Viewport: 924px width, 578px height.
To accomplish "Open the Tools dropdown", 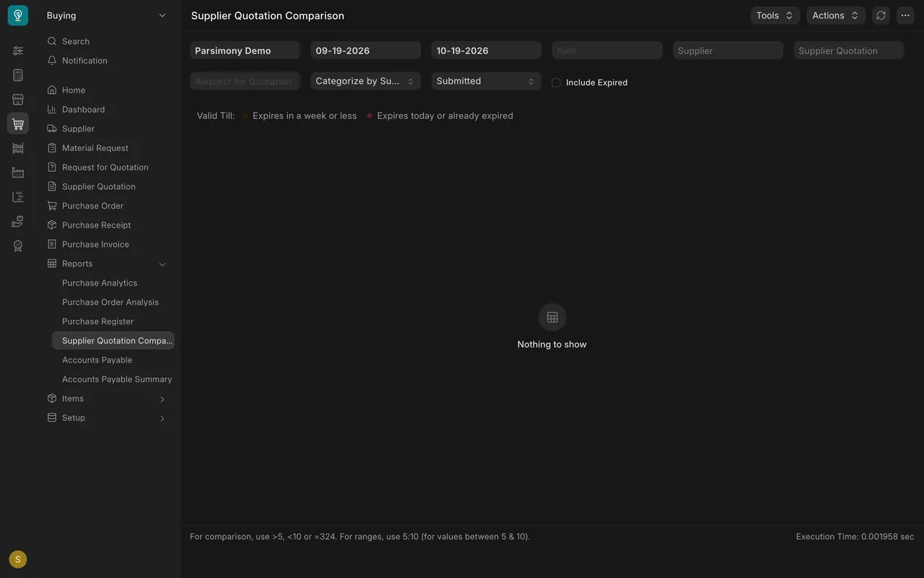I will pyautogui.click(x=775, y=15).
